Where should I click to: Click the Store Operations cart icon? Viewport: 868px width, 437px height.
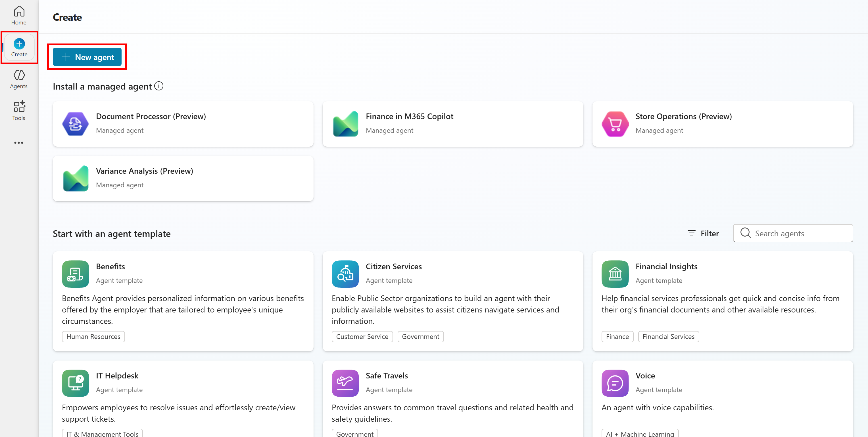point(615,124)
